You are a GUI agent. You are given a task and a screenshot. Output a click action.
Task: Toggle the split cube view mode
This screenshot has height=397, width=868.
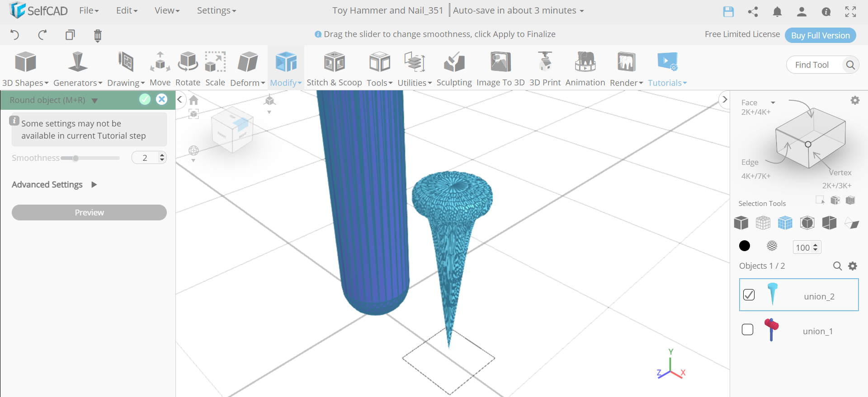point(830,223)
